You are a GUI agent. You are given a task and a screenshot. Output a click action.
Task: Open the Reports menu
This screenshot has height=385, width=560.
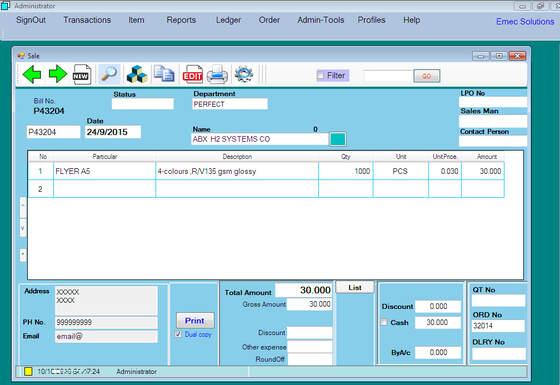[181, 20]
